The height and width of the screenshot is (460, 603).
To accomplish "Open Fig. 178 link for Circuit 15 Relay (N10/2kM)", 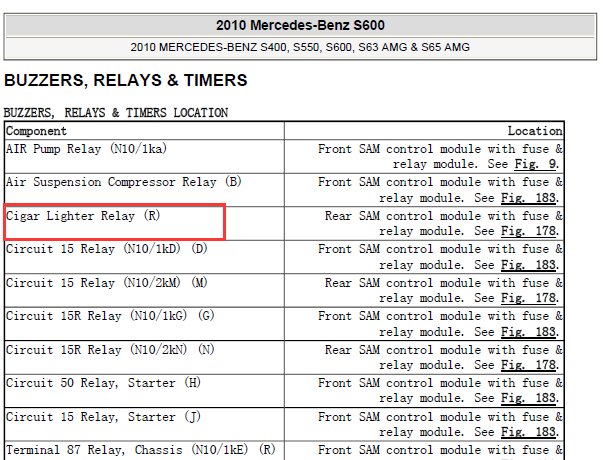I will [529, 298].
